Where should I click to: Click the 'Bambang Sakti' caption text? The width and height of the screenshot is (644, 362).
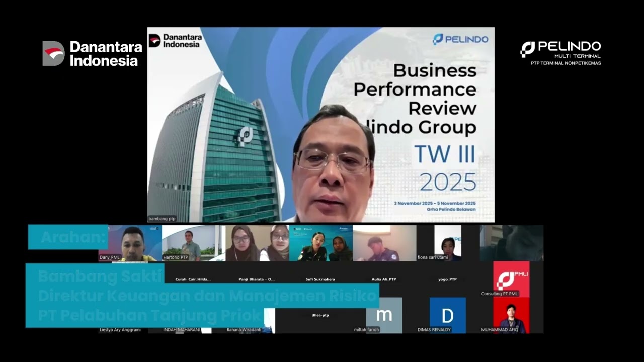point(101,277)
